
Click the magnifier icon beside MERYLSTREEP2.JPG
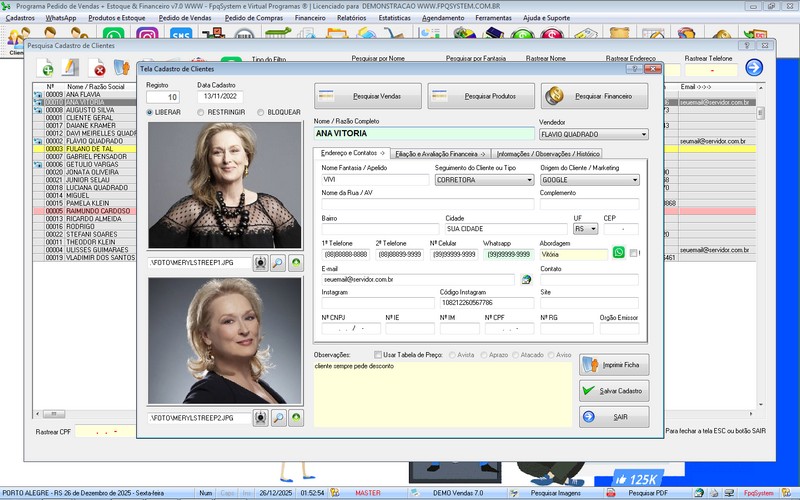tap(278, 417)
